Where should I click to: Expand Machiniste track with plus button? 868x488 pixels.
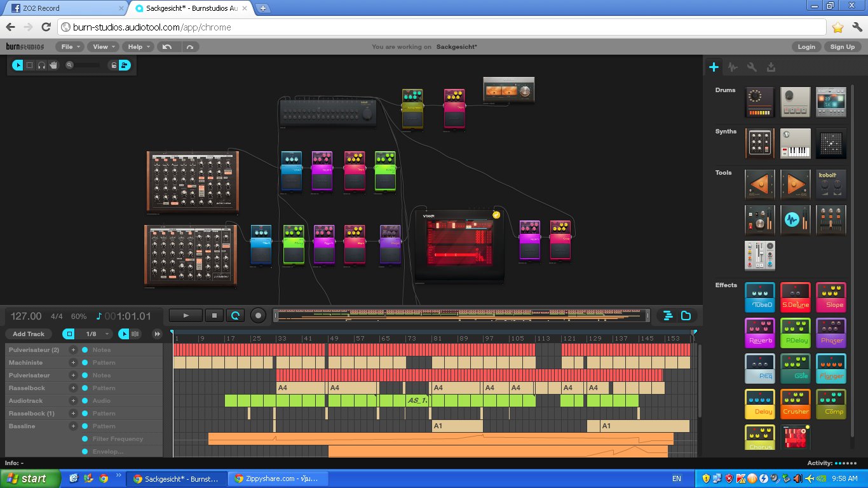coord(73,363)
